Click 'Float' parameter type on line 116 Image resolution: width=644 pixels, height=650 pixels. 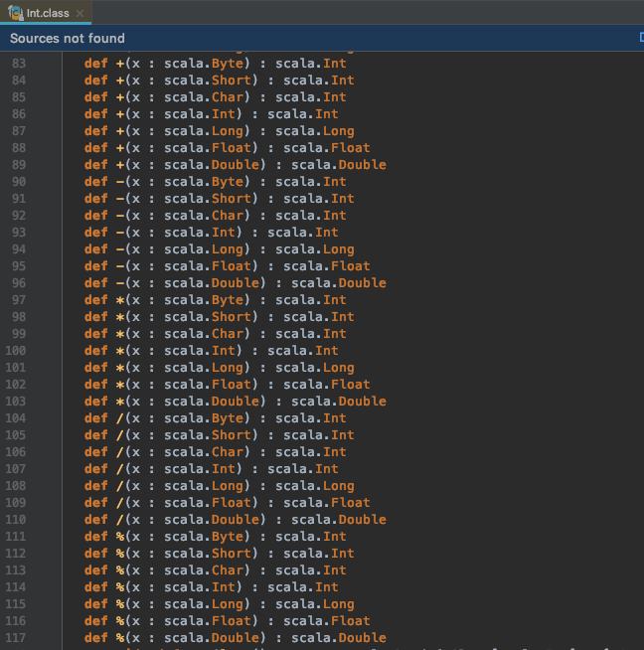(232, 621)
